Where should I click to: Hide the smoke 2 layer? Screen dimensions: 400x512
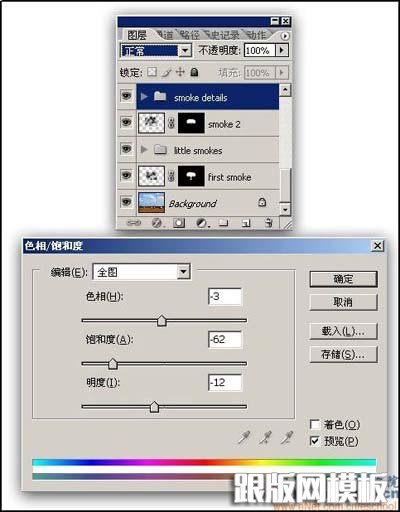click(126, 122)
